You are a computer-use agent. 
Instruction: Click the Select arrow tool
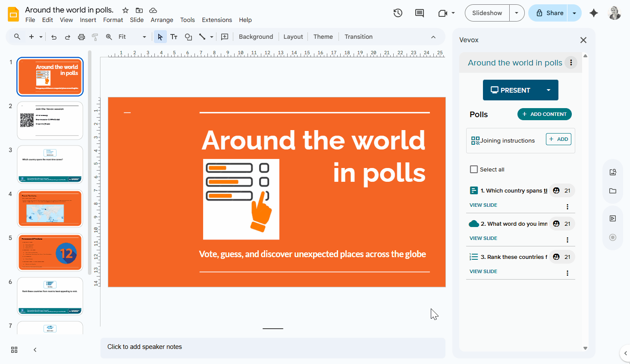pos(160,37)
